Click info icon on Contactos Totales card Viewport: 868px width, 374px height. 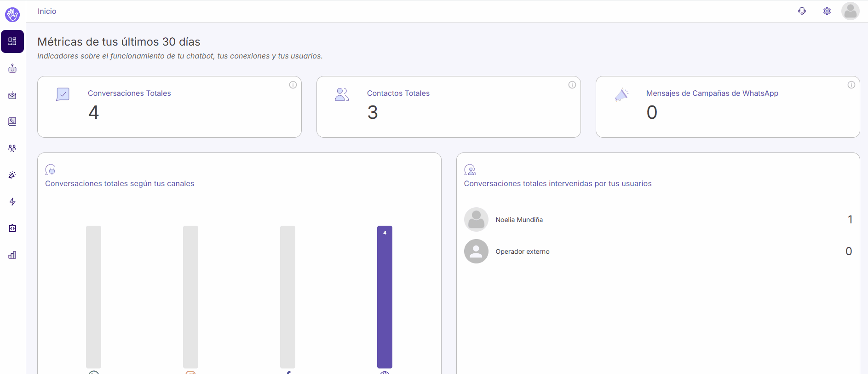pyautogui.click(x=572, y=85)
